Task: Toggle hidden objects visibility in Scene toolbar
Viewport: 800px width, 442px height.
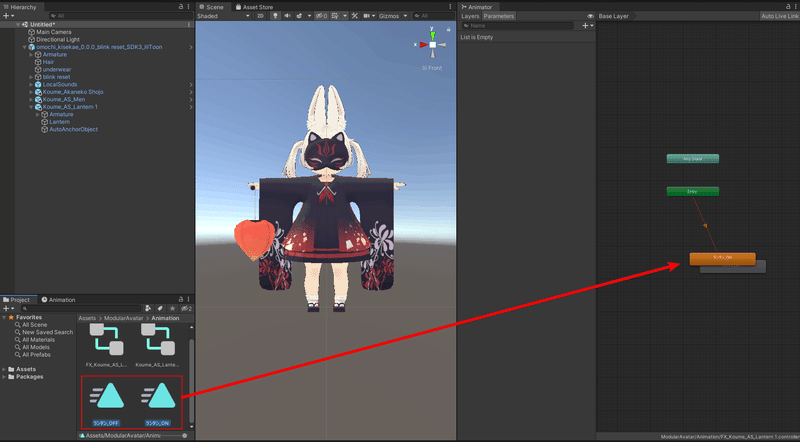Action: pyautogui.click(x=321, y=16)
